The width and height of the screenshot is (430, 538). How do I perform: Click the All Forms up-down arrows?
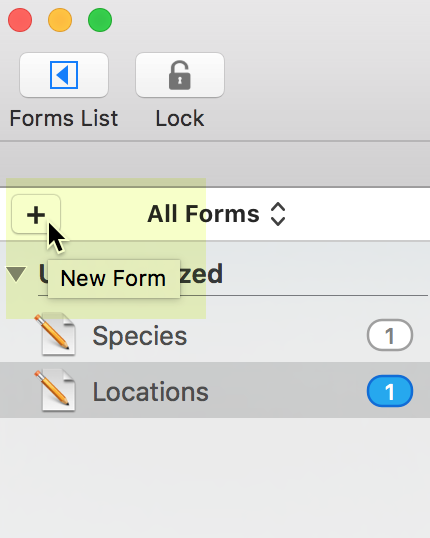click(x=278, y=214)
